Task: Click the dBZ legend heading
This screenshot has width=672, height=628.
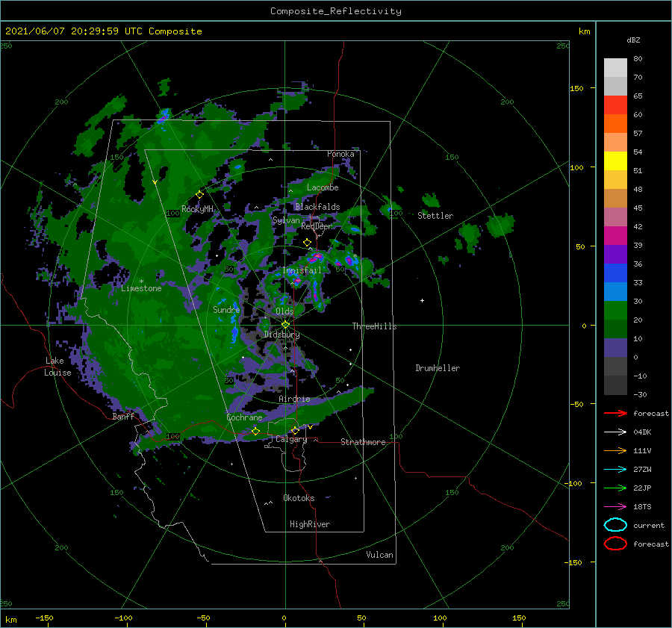Action: (633, 40)
